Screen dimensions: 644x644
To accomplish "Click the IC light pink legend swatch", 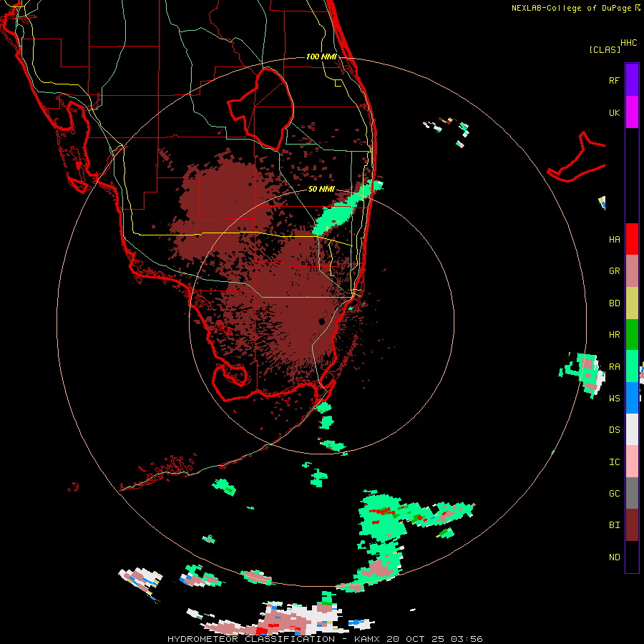I will coord(632,462).
